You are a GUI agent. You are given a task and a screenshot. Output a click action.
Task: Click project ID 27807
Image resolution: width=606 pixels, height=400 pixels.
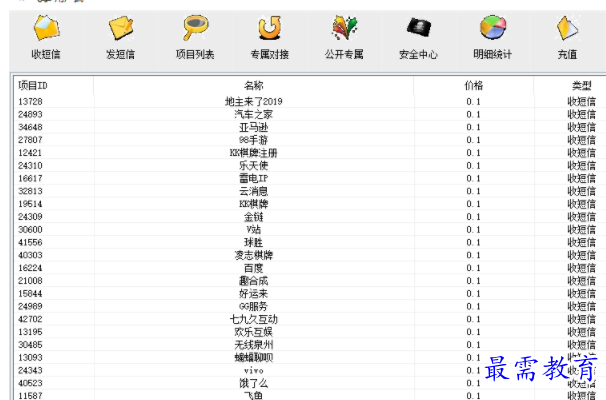[x=30, y=140]
